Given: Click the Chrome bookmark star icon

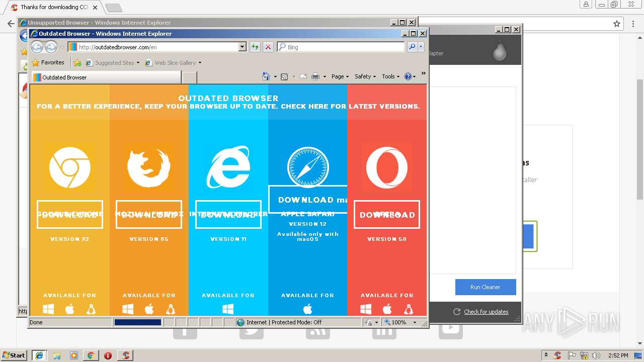Looking at the screenshot, I should click(x=617, y=24).
